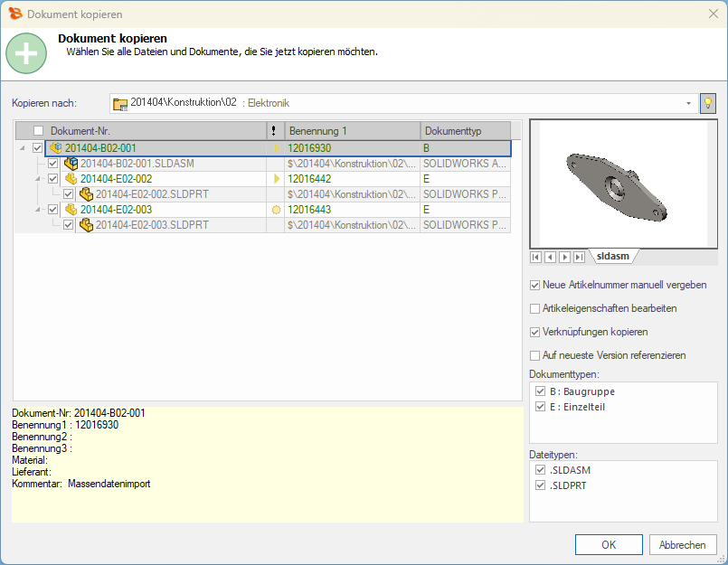Uncheck the .SLDPRT file type

pyautogui.click(x=541, y=485)
